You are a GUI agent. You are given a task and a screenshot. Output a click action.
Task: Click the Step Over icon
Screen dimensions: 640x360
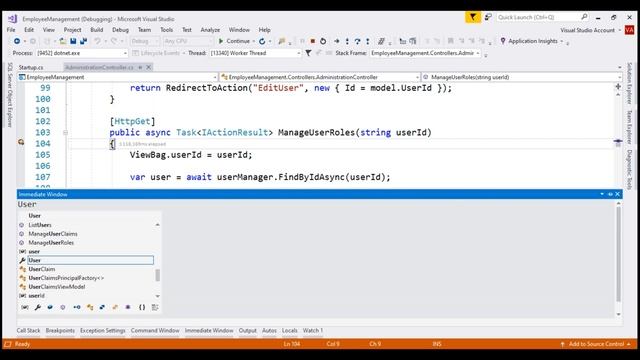(x=358, y=41)
